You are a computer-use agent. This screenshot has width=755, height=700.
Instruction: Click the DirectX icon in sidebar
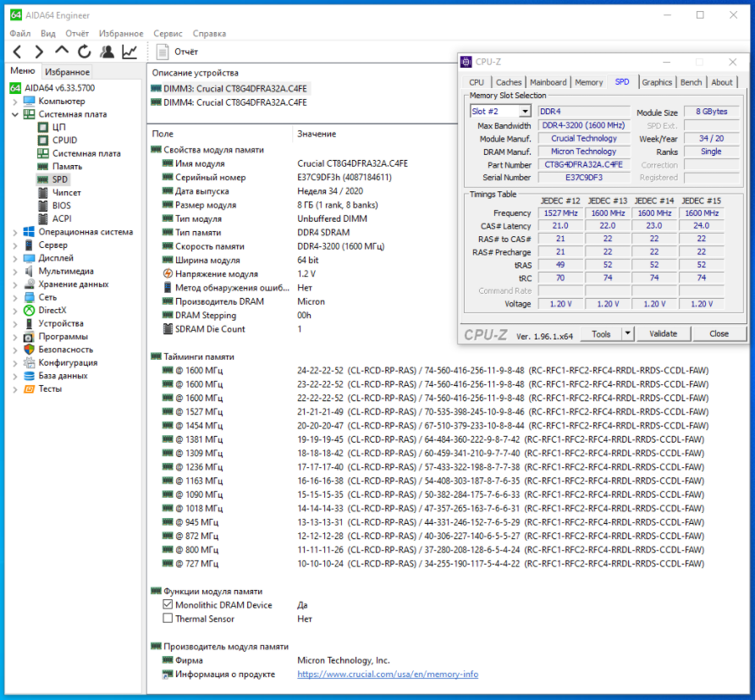[x=30, y=311]
